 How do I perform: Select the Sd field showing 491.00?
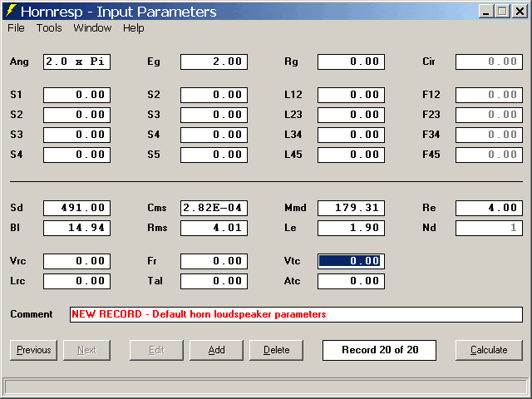pyautogui.click(x=76, y=208)
